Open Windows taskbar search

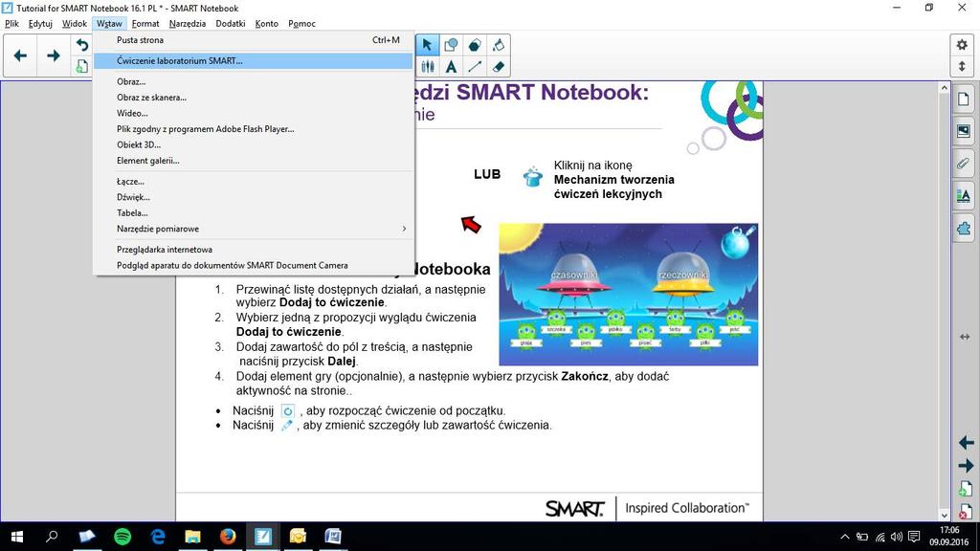(52, 537)
